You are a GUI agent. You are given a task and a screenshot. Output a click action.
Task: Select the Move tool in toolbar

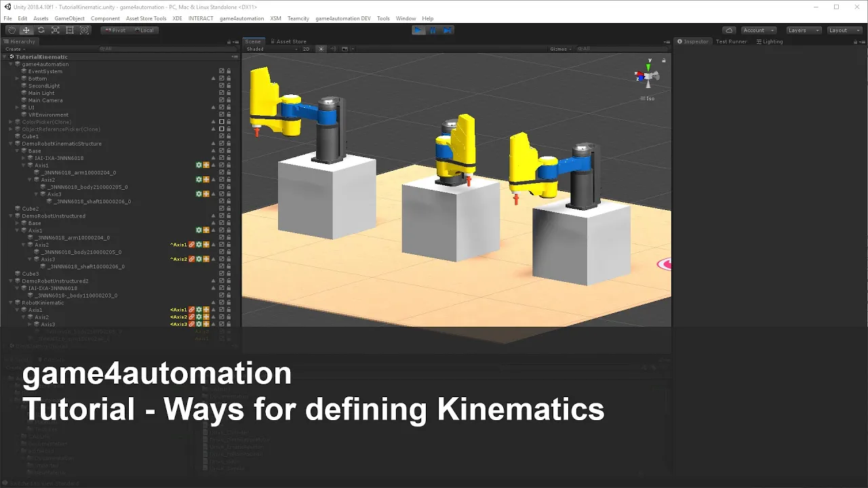coord(26,30)
